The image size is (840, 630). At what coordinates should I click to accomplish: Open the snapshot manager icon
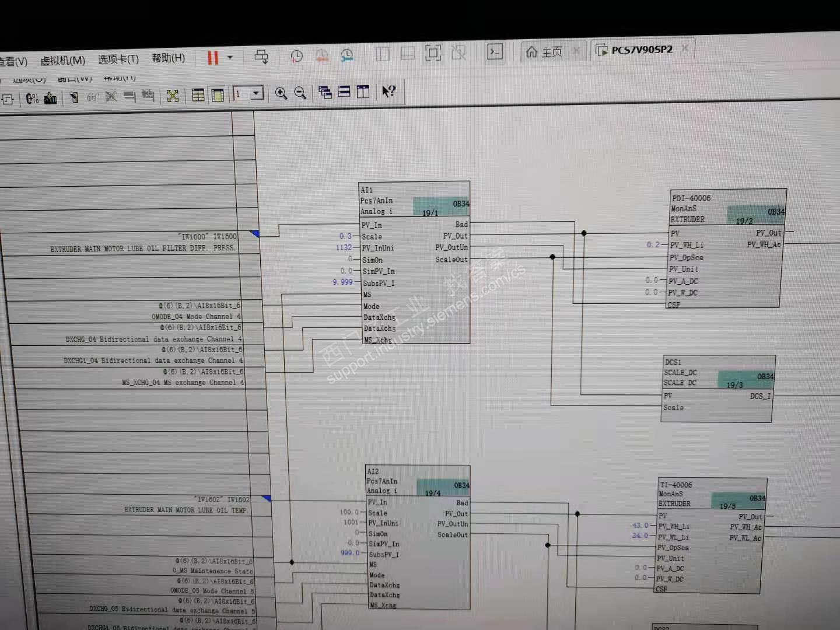346,55
